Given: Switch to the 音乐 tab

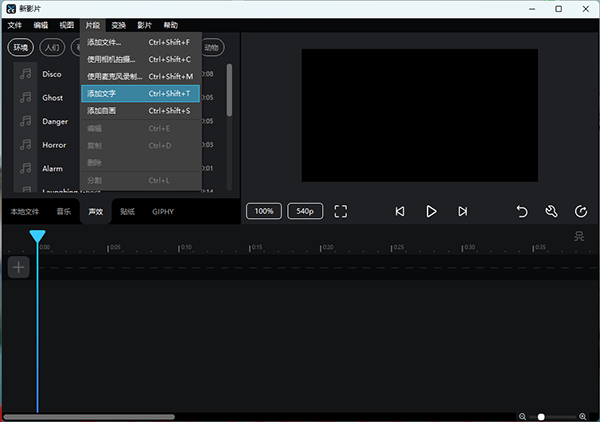Looking at the screenshot, I should [64, 212].
